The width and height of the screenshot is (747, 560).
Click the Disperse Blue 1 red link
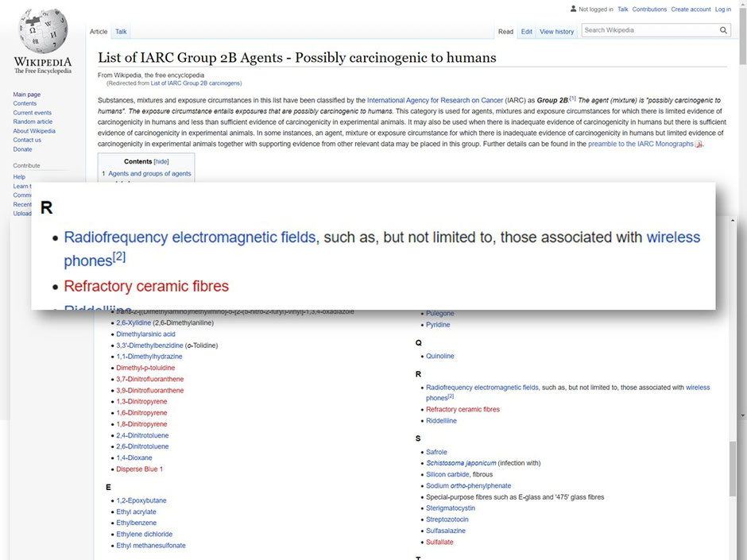(140, 469)
